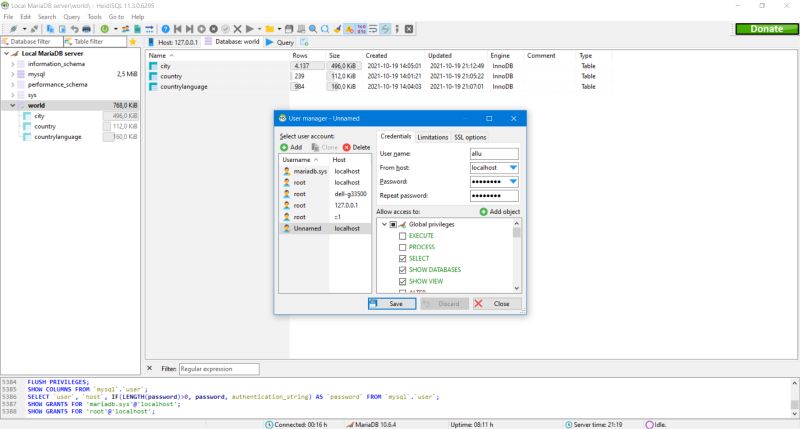Viewport: 800px width, 429px height.
Task: Click Save in the User manager dialog
Action: (x=392, y=304)
